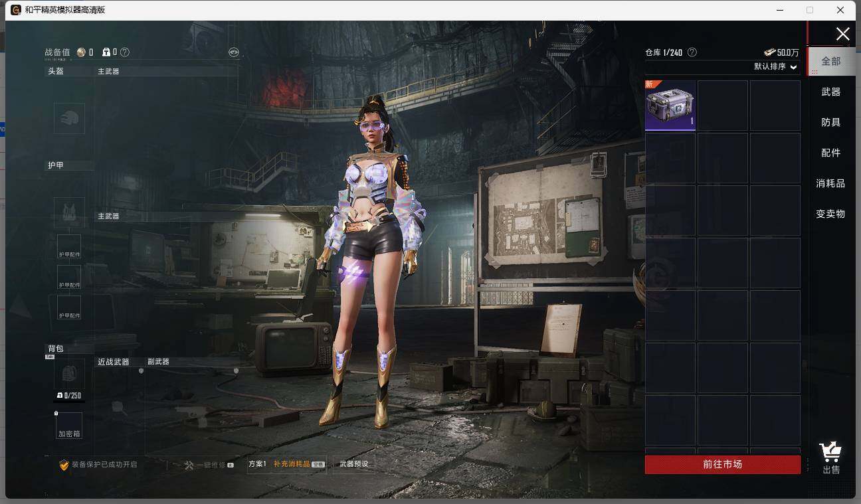Toggle the eye visibility icon above equipment

coord(234,52)
